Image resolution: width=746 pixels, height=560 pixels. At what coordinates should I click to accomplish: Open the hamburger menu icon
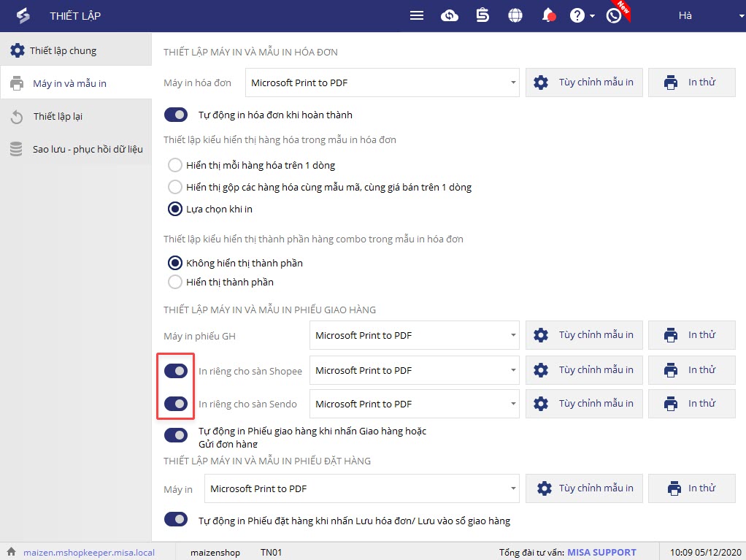(x=417, y=16)
